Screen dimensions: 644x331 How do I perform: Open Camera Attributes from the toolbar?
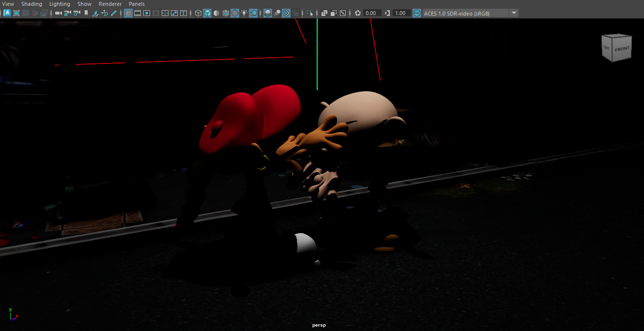77,13
